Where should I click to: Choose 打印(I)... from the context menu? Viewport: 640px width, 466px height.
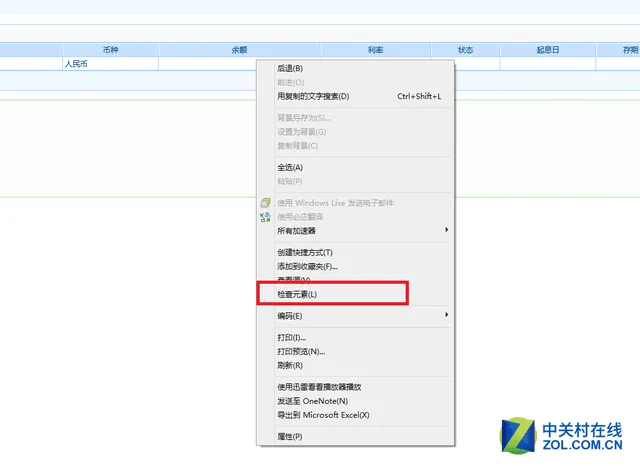coord(355,337)
